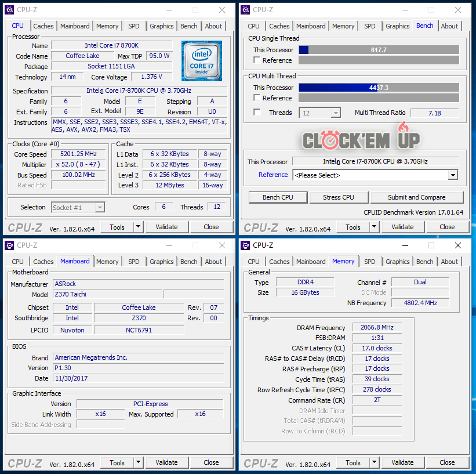Toggle the Threads checkbox in Bench
The image size is (476, 474).
[257, 113]
